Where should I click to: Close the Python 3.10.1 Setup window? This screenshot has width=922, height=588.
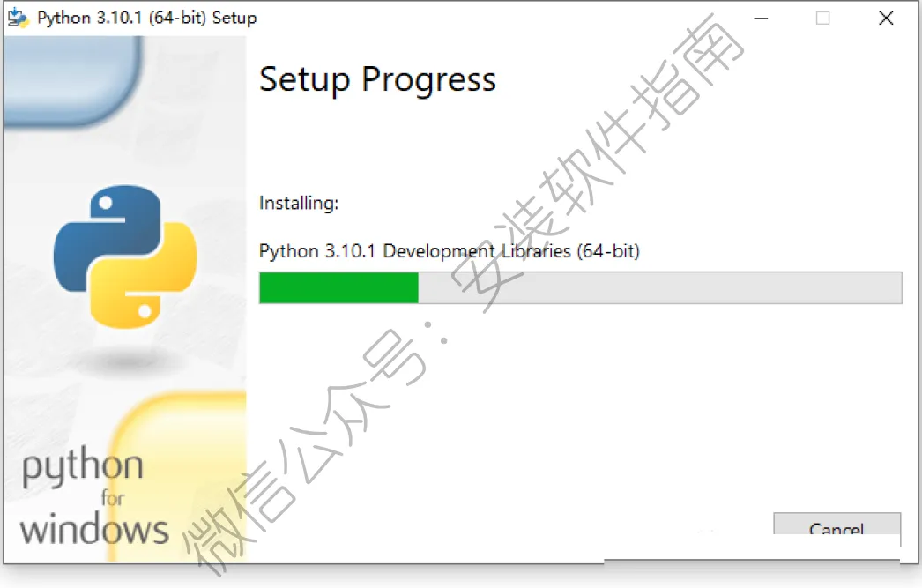click(x=886, y=19)
